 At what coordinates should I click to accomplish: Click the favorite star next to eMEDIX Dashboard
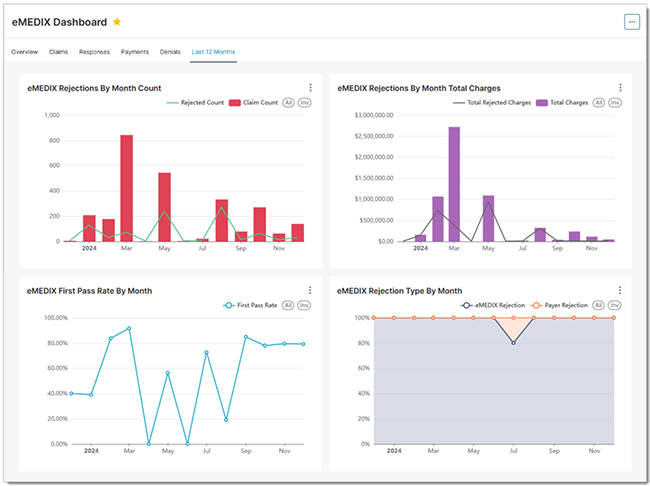coord(117,22)
